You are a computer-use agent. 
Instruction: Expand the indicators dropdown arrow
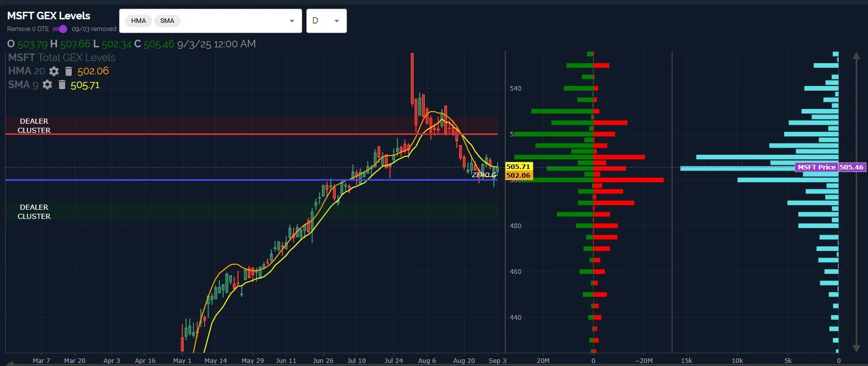point(292,21)
